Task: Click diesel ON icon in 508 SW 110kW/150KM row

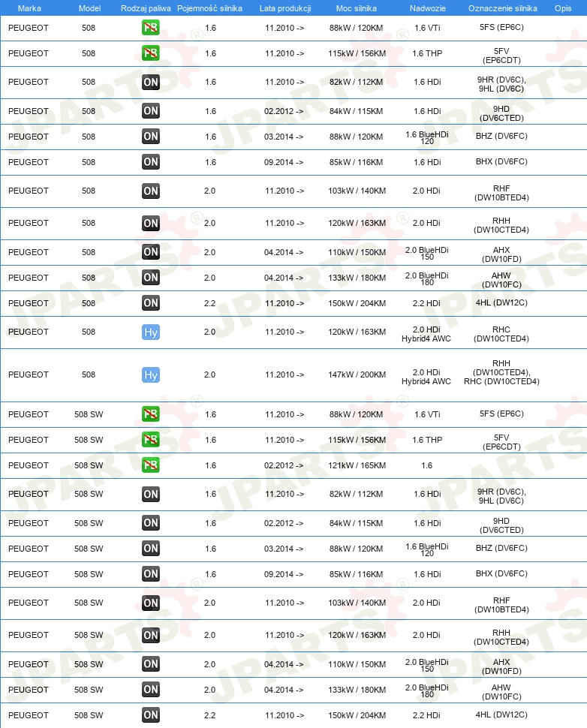Action: pyautogui.click(x=150, y=664)
